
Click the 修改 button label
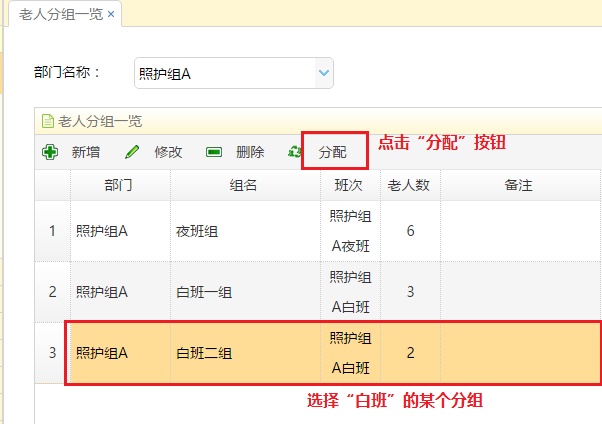pos(168,152)
